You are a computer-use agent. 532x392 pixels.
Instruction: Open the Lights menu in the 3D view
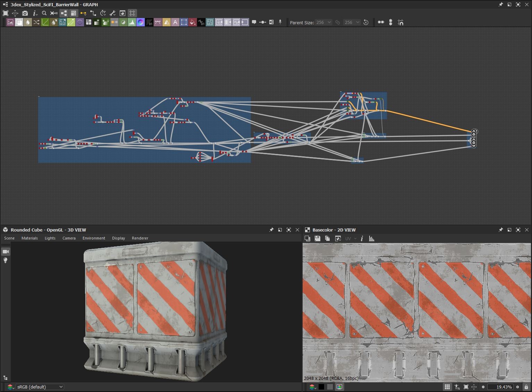50,238
